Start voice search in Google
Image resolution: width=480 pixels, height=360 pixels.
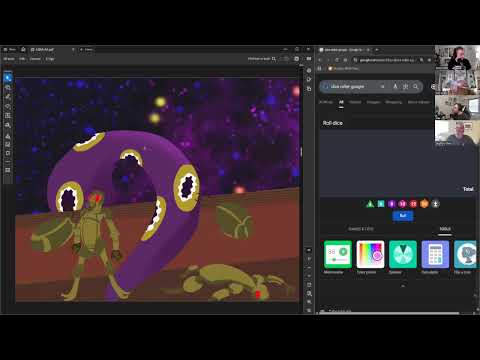click(395, 87)
